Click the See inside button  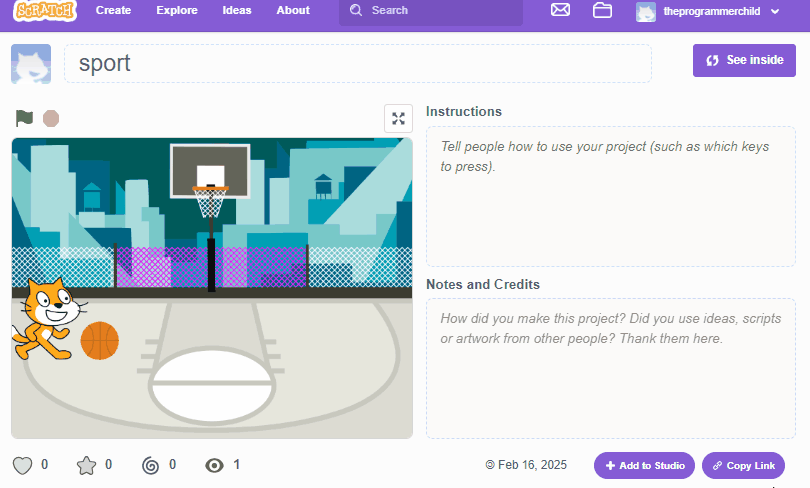point(744,60)
